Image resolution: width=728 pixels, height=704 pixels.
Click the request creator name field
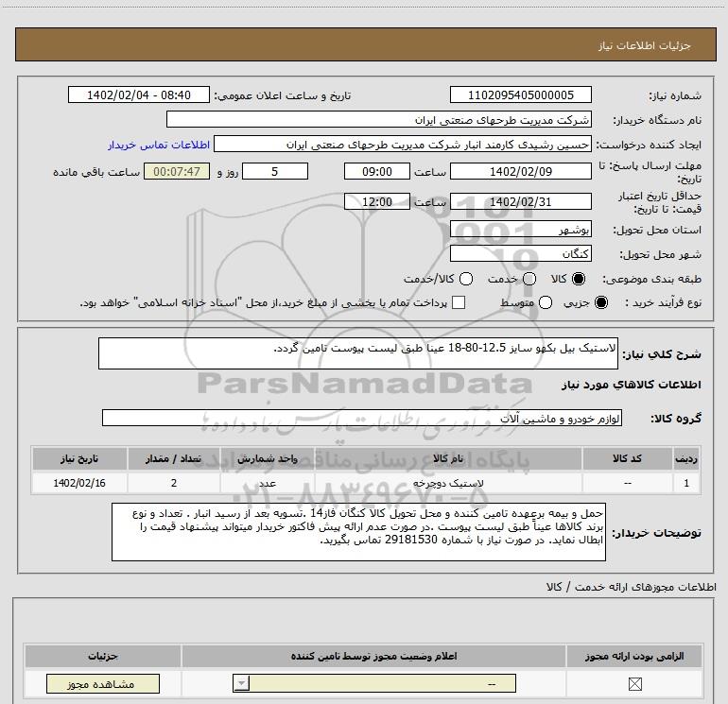coord(403,144)
